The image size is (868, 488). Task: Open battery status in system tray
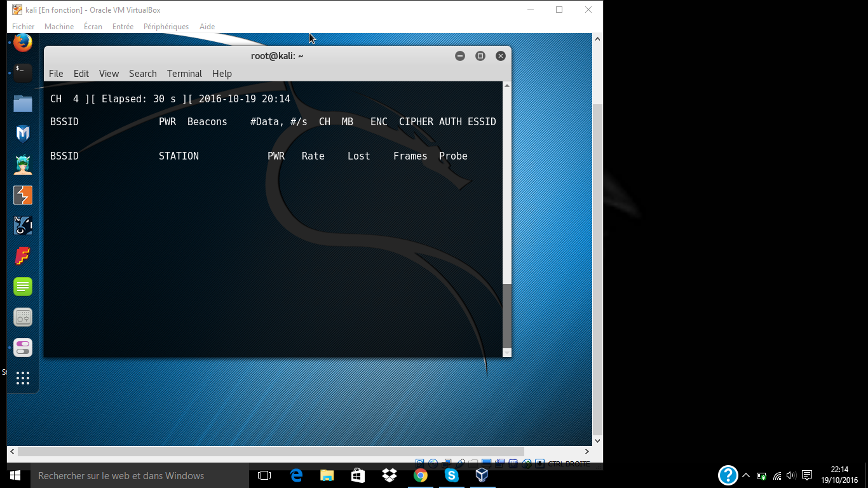point(762,475)
